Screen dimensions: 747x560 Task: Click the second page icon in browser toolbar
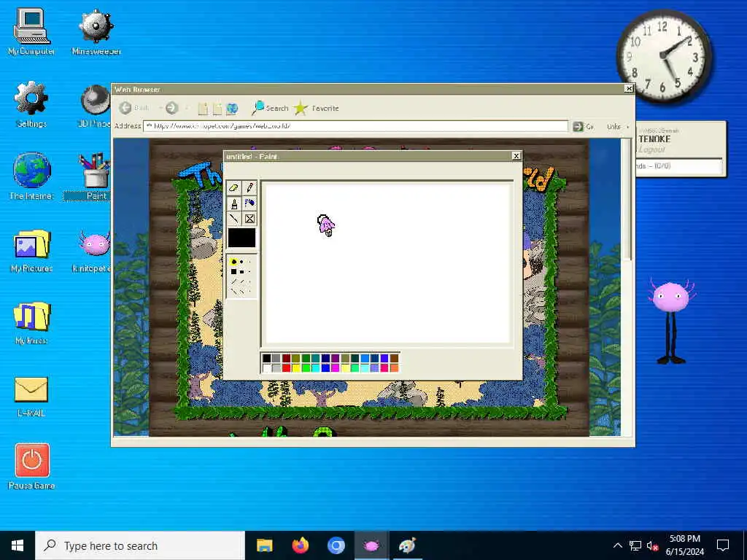(x=217, y=109)
